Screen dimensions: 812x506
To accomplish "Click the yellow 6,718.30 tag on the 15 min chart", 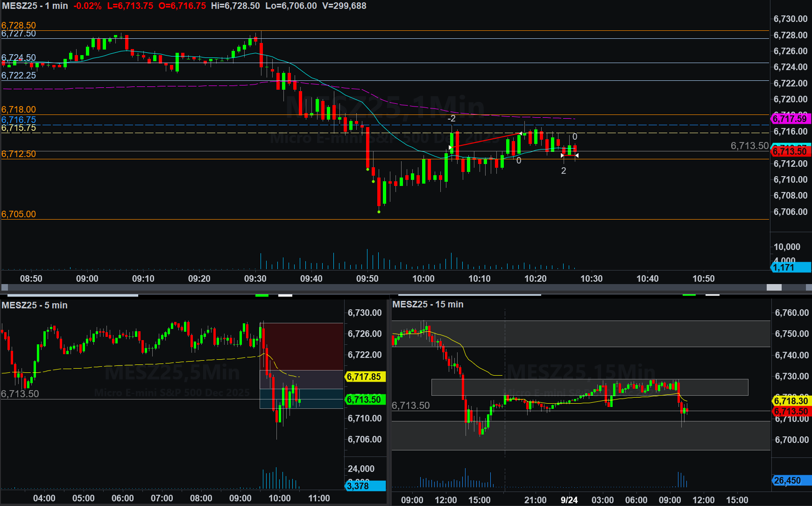I will click(x=791, y=401).
